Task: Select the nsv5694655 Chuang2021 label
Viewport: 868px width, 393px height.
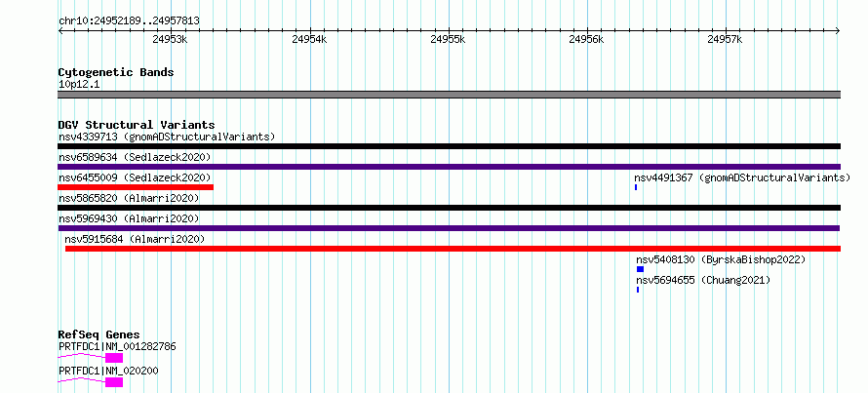Action: [703, 280]
